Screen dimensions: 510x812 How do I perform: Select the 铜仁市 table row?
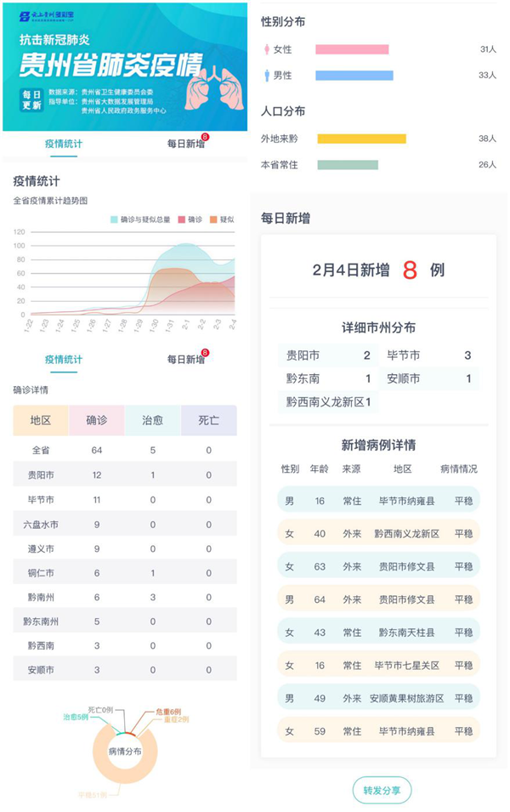coord(125,573)
